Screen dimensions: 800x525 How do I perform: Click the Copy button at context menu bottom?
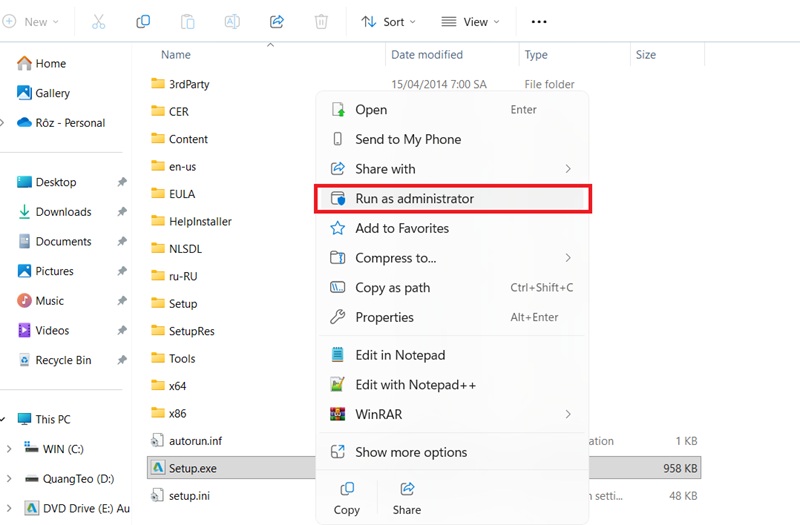(347, 498)
